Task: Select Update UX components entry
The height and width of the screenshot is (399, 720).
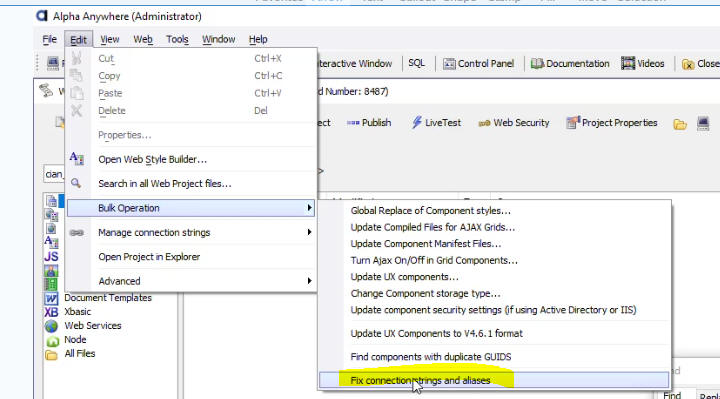Action: 404,277
